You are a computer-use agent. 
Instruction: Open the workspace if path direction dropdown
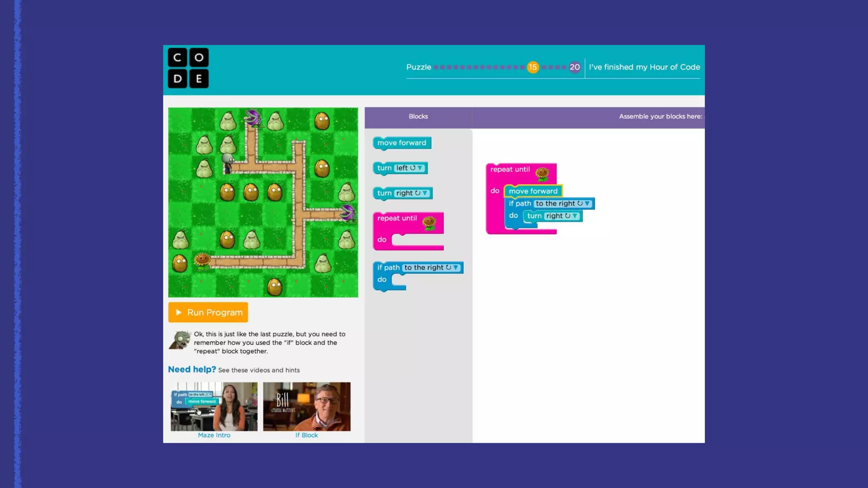tap(587, 204)
